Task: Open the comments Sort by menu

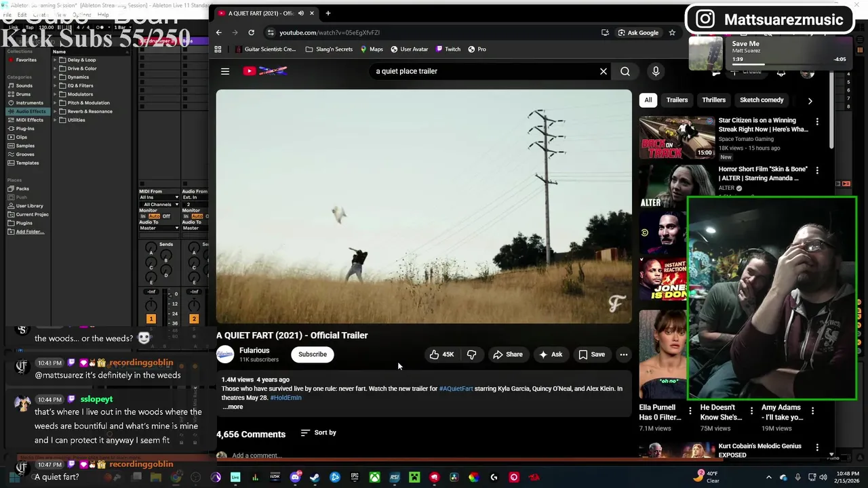Action: pyautogui.click(x=319, y=432)
